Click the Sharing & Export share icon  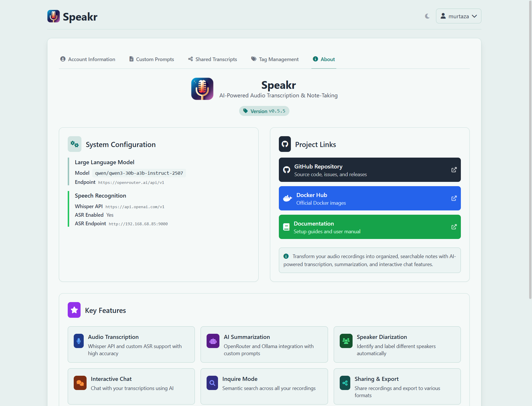coord(345,383)
